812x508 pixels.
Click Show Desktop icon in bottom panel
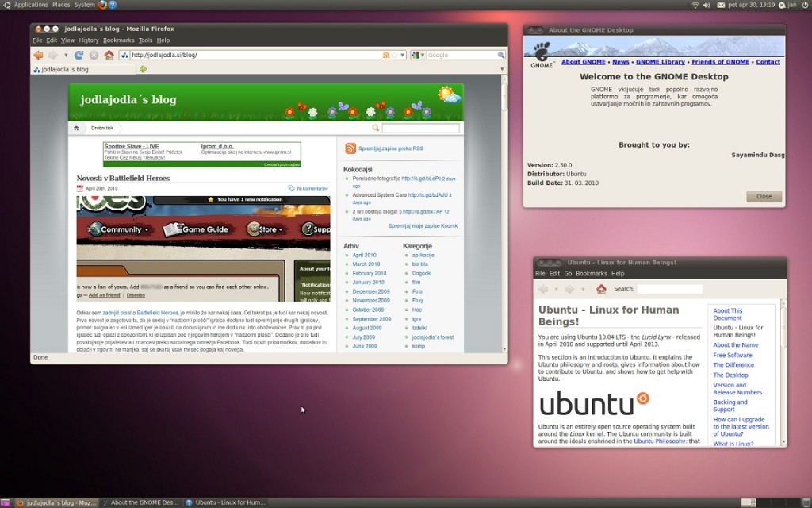pos(5,502)
